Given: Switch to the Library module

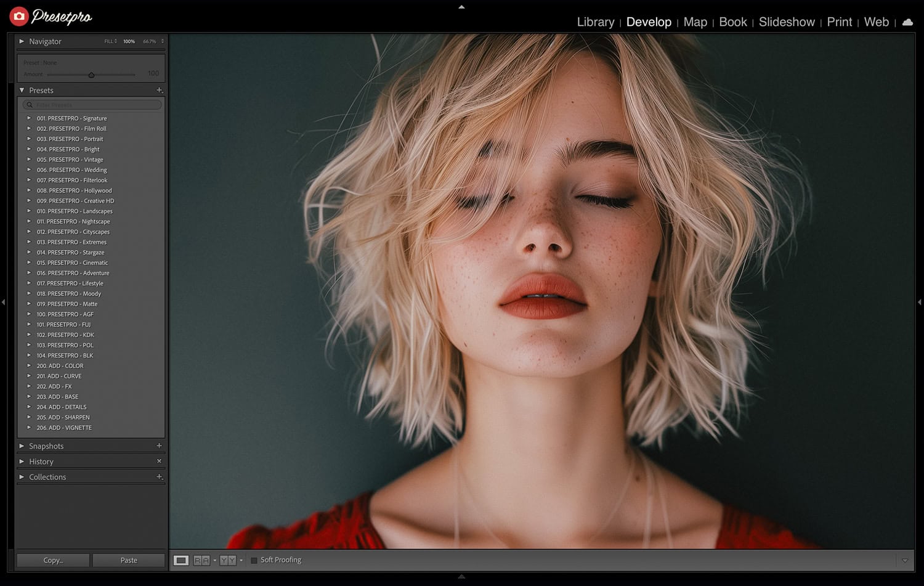Looking at the screenshot, I should click(596, 22).
